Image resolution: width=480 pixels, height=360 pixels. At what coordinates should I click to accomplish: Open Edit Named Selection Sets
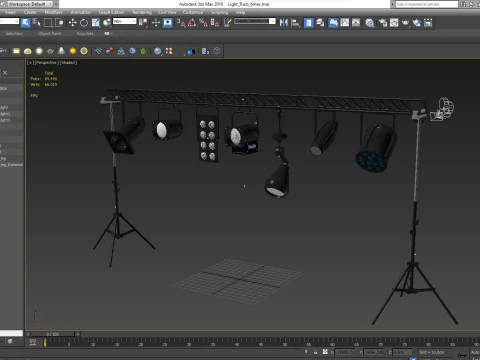coord(228,23)
